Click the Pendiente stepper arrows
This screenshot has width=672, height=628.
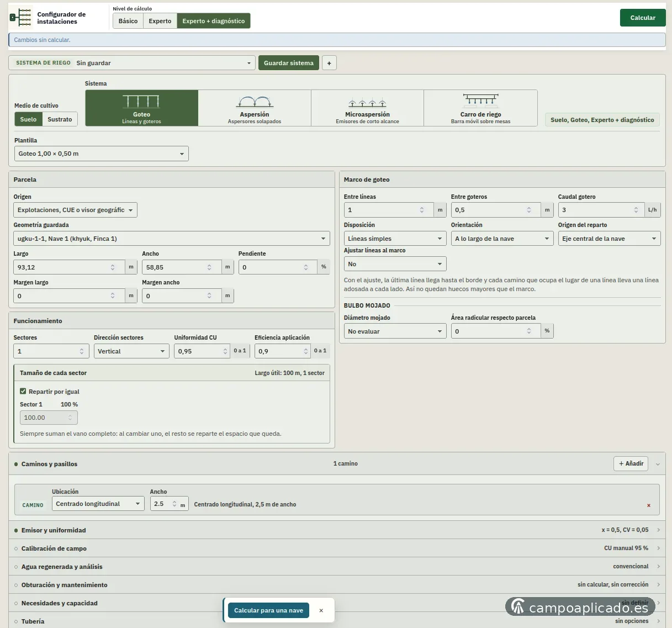[x=306, y=267]
